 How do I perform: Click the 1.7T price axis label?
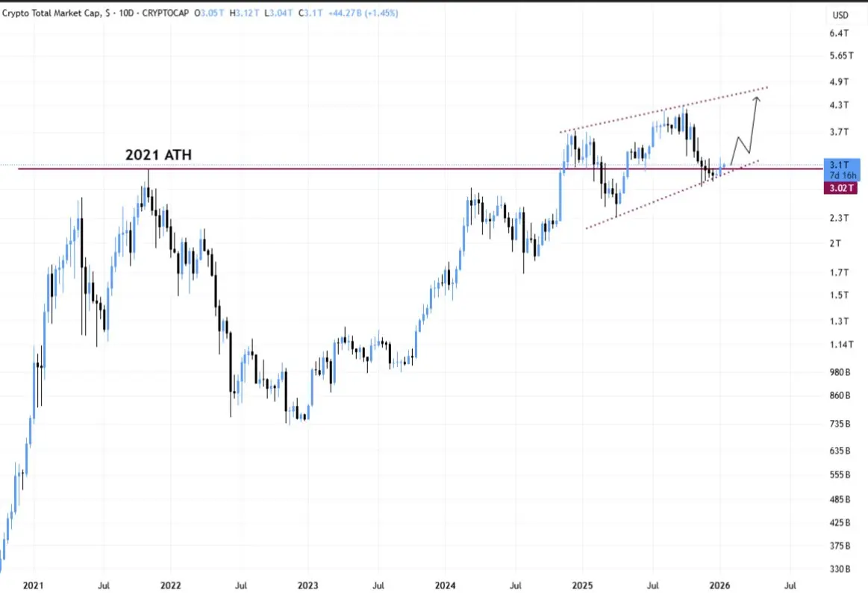point(839,273)
